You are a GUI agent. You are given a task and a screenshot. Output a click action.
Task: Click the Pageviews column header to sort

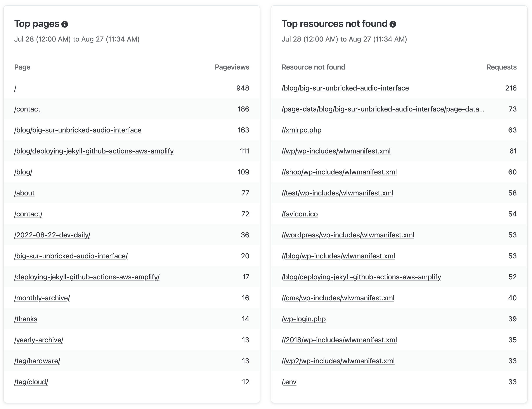point(232,67)
